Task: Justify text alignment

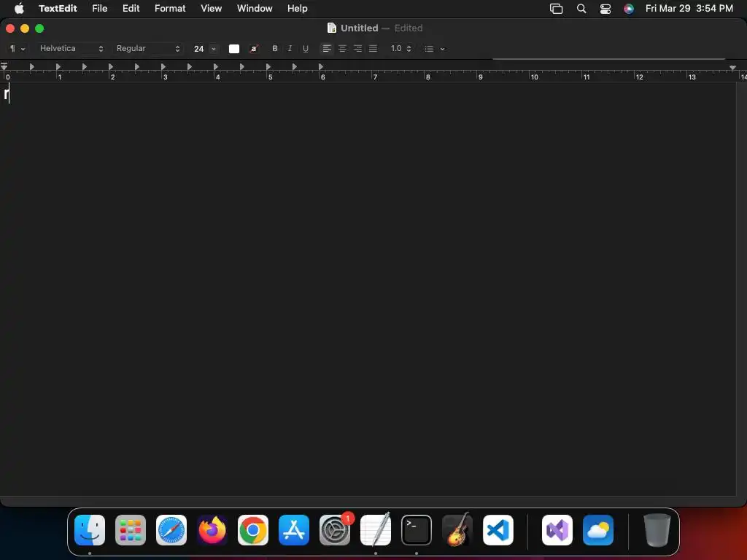Action: point(373,49)
